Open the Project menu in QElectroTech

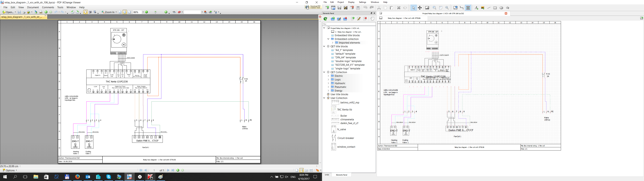pyautogui.click(x=340, y=2)
